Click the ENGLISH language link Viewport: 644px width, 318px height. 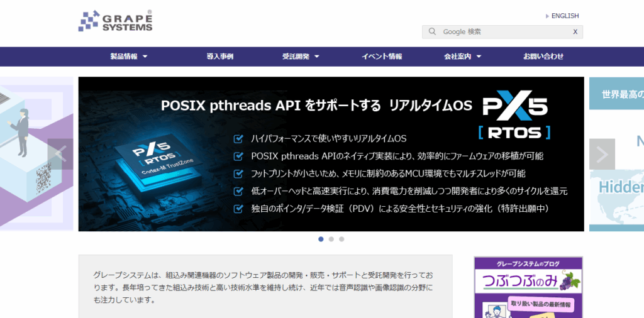[x=565, y=16]
